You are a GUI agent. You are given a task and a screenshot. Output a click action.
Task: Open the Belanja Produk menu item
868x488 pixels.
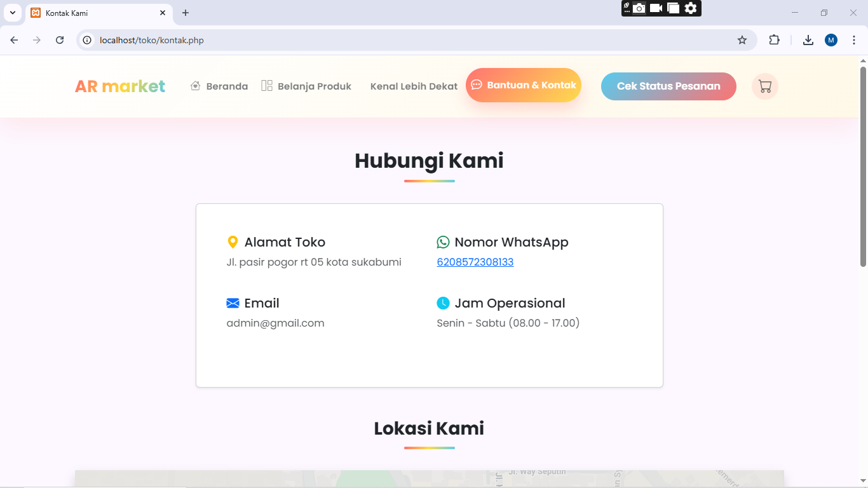point(306,86)
